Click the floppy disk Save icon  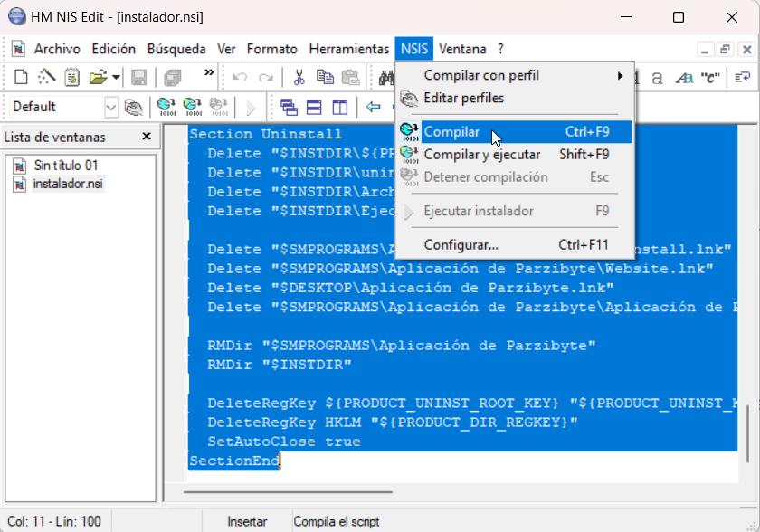[x=139, y=77]
